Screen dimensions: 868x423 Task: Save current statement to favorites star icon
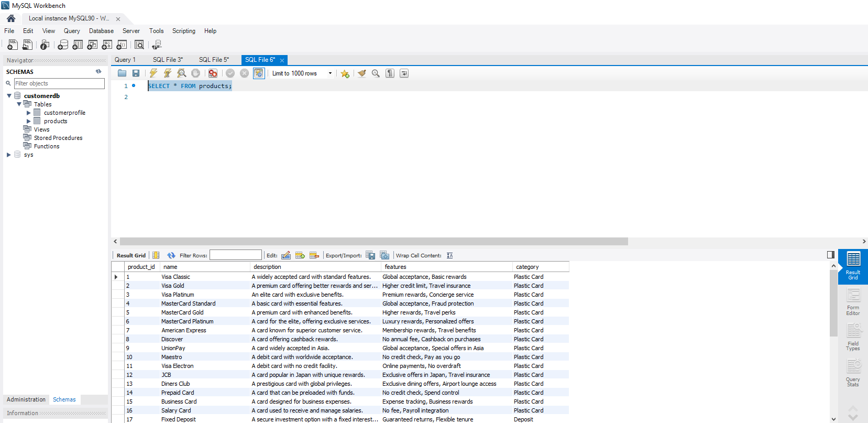[x=345, y=73]
